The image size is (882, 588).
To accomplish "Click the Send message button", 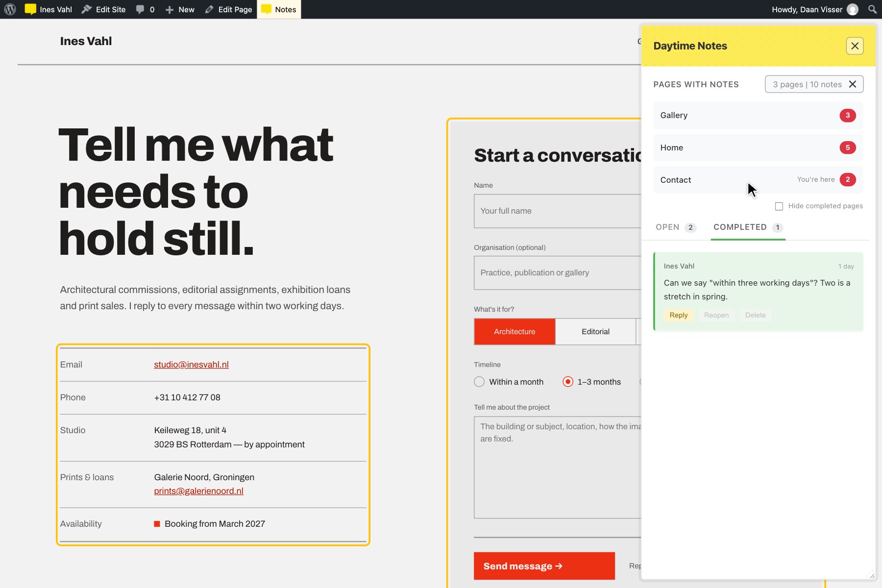I will [544, 566].
